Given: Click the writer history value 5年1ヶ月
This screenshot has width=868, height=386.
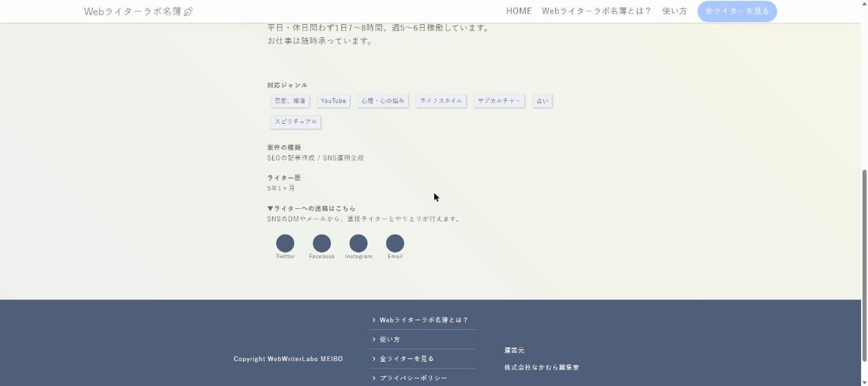Looking at the screenshot, I should coord(281,188).
